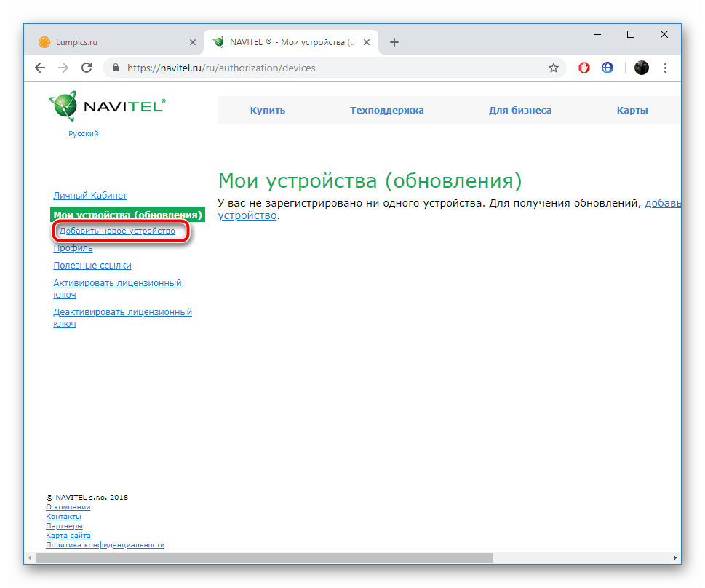Open the Техподдержка menu item
Screen dimensions: 705x588
[386, 111]
